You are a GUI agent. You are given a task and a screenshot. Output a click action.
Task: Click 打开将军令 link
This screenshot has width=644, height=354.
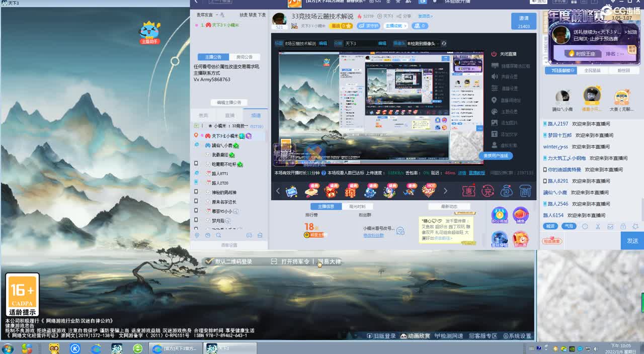coord(295,261)
